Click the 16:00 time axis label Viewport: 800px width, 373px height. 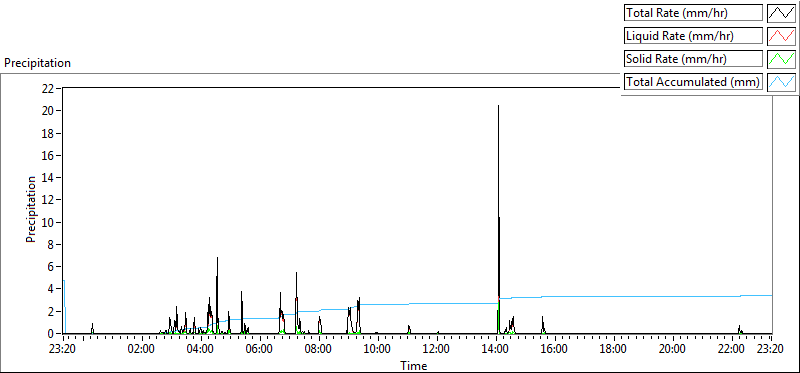click(x=554, y=349)
